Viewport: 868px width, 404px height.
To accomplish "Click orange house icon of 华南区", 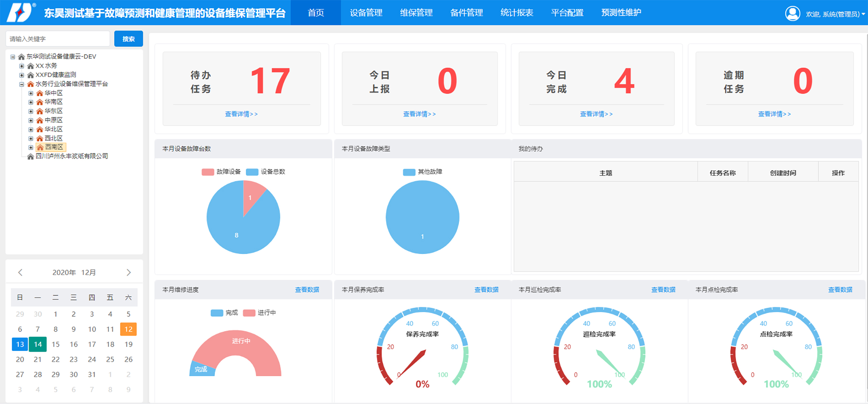I will (40, 102).
